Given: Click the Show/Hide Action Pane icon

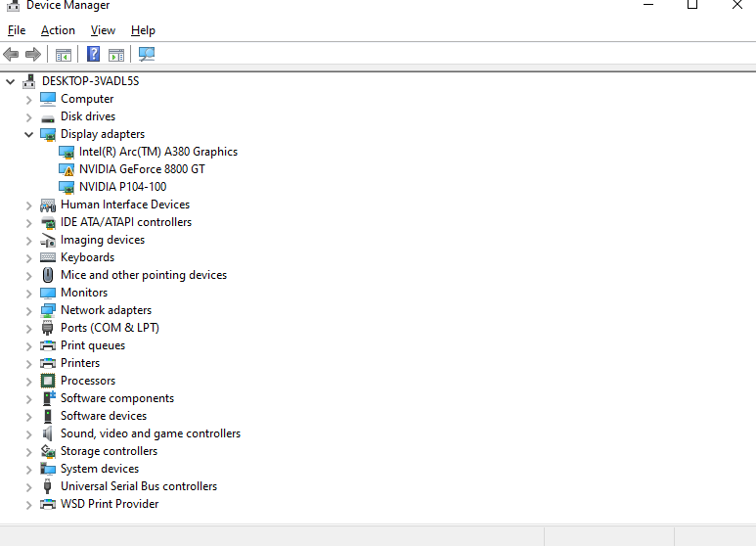Looking at the screenshot, I should pyautogui.click(x=116, y=54).
